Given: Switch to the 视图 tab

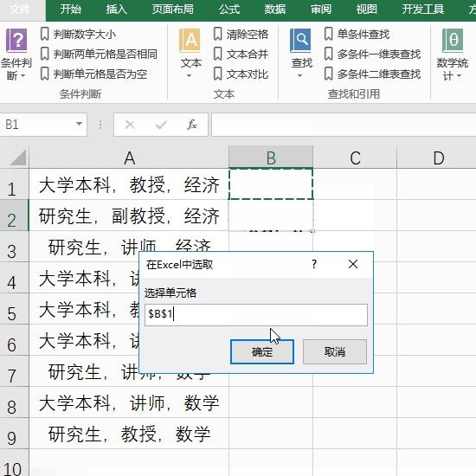Looking at the screenshot, I should tap(367, 10).
